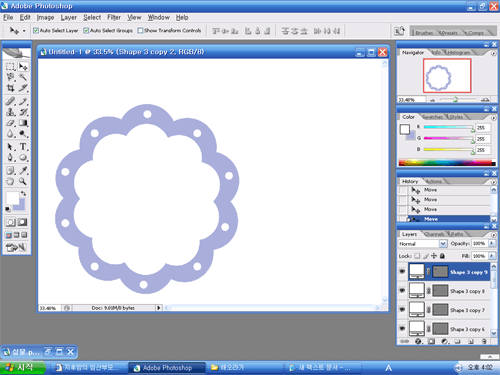Select the Eraser tool
Viewport: 500px width, 375px height.
pos(10,123)
